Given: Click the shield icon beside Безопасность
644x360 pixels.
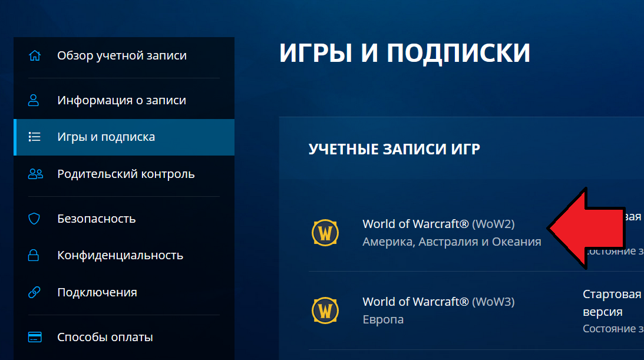Looking at the screenshot, I should pyautogui.click(x=34, y=219).
